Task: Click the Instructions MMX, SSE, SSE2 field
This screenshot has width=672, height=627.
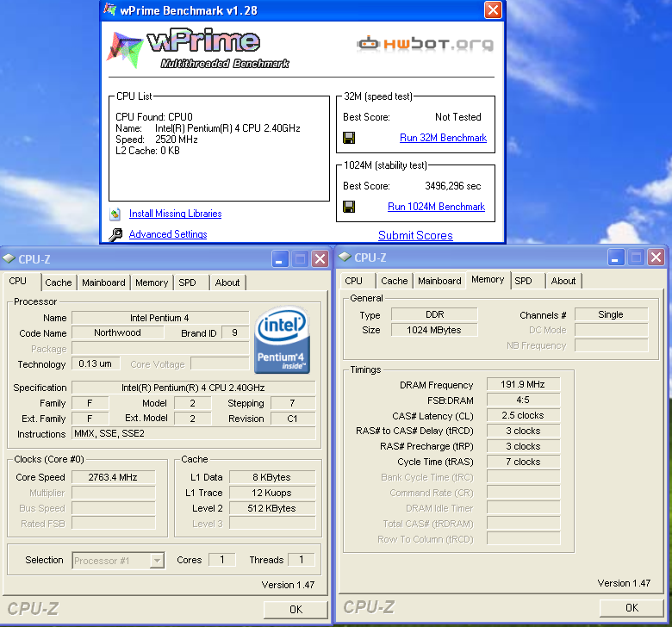Action: coord(193,433)
